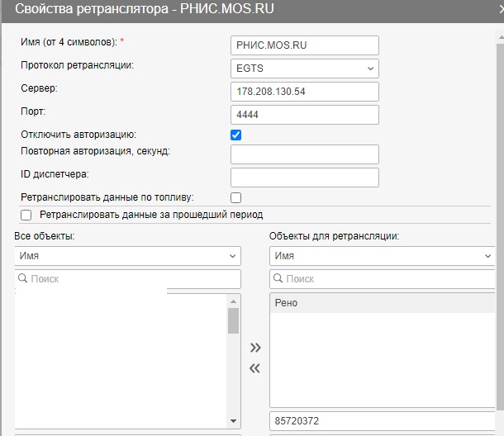Click scrollbar up arrow in all objects list
504x436 pixels.
pos(233,301)
